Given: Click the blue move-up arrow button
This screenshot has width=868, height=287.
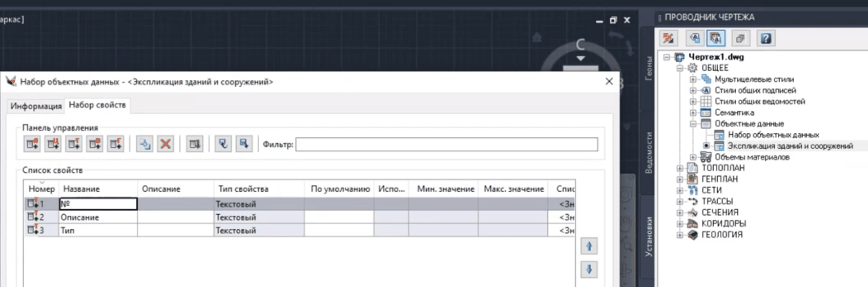Looking at the screenshot, I should (589, 246).
